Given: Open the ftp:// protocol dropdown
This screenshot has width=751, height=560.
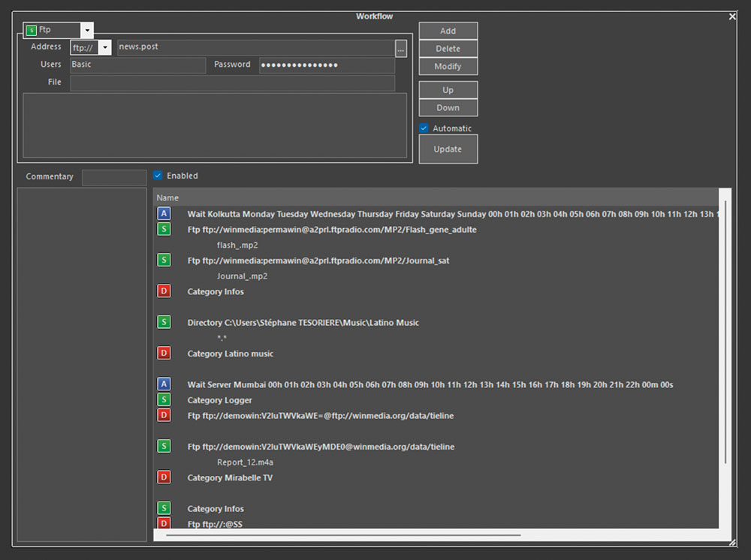Looking at the screenshot, I should pyautogui.click(x=104, y=48).
